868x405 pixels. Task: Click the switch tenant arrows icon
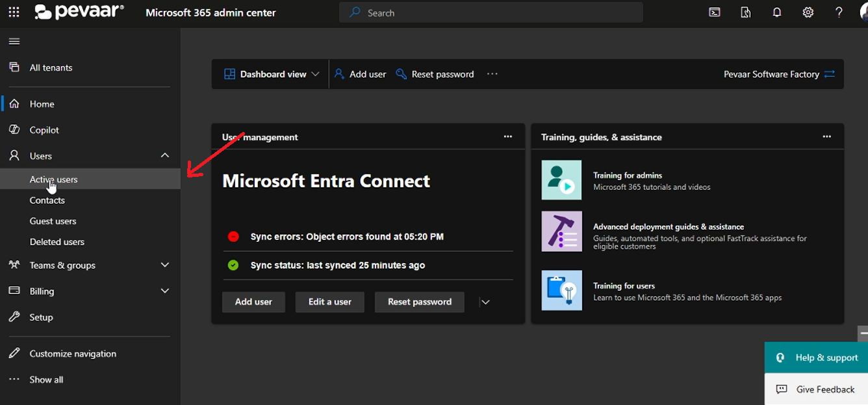pos(830,74)
